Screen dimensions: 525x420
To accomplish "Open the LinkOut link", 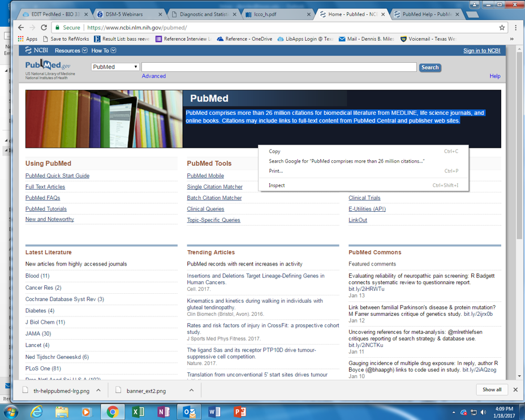I will point(358,220).
